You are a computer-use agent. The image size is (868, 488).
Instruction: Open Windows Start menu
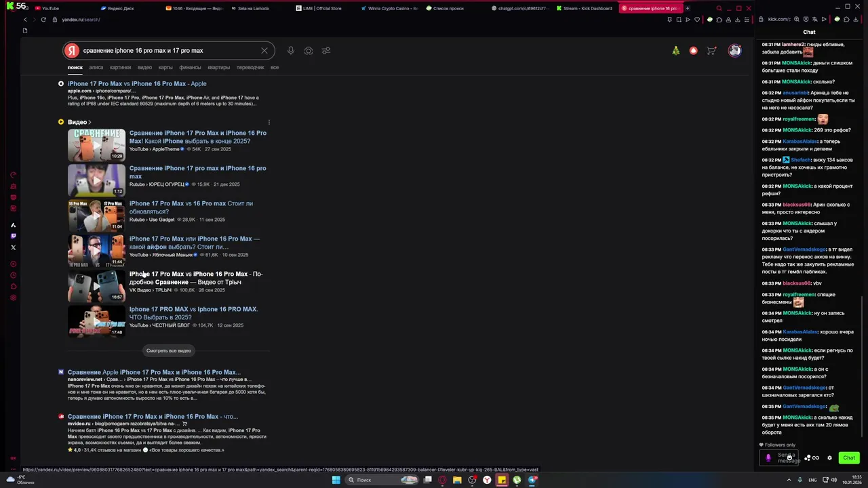tap(336, 480)
